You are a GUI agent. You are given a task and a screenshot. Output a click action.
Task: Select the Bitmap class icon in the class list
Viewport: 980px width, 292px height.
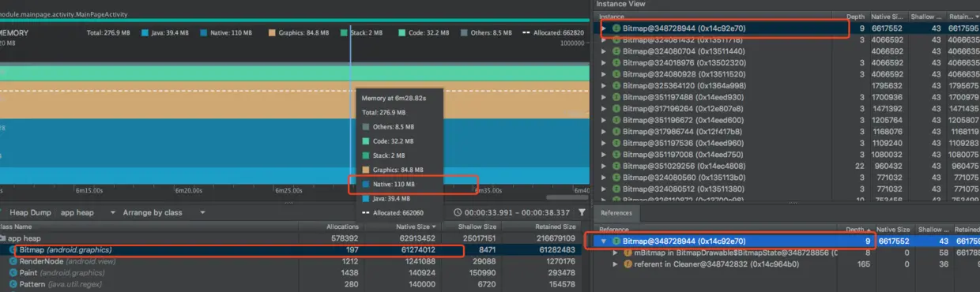pyautogui.click(x=13, y=250)
